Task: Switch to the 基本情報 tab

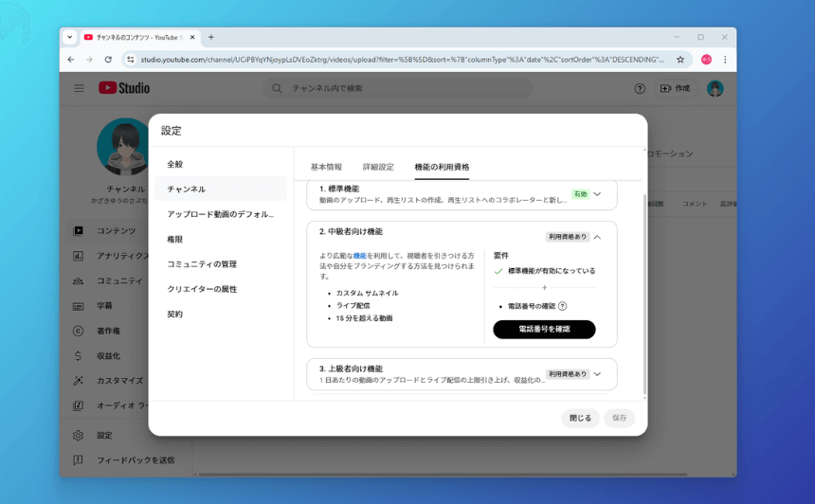Action: click(x=326, y=167)
